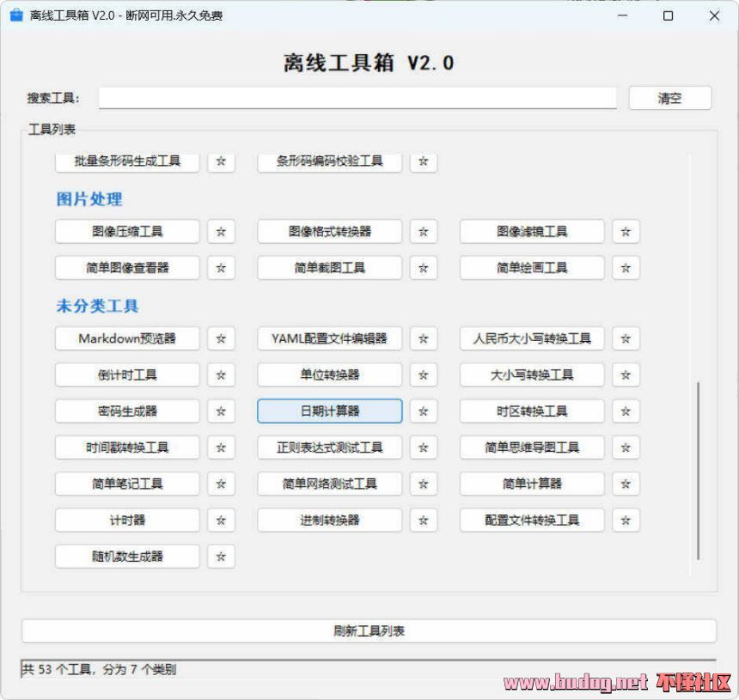Click the star next to 时区转换工具
The image size is (739, 700).
click(626, 411)
